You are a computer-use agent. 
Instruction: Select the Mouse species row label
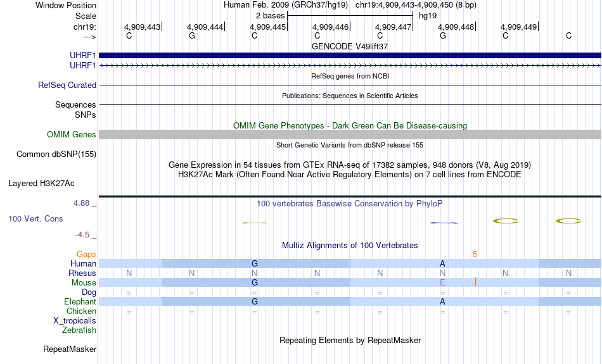tap(84, 283)
